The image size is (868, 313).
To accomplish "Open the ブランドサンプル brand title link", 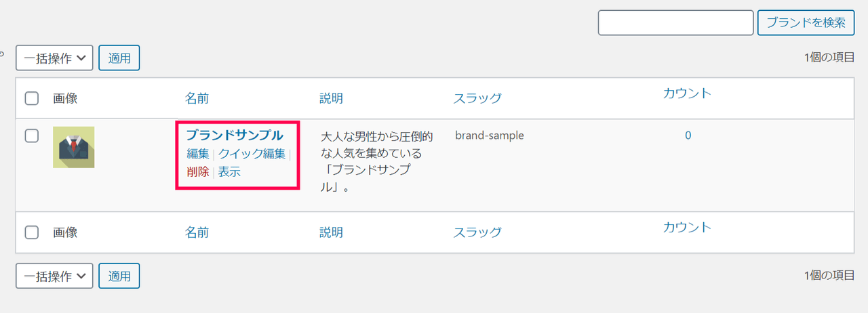I will 235,135.
